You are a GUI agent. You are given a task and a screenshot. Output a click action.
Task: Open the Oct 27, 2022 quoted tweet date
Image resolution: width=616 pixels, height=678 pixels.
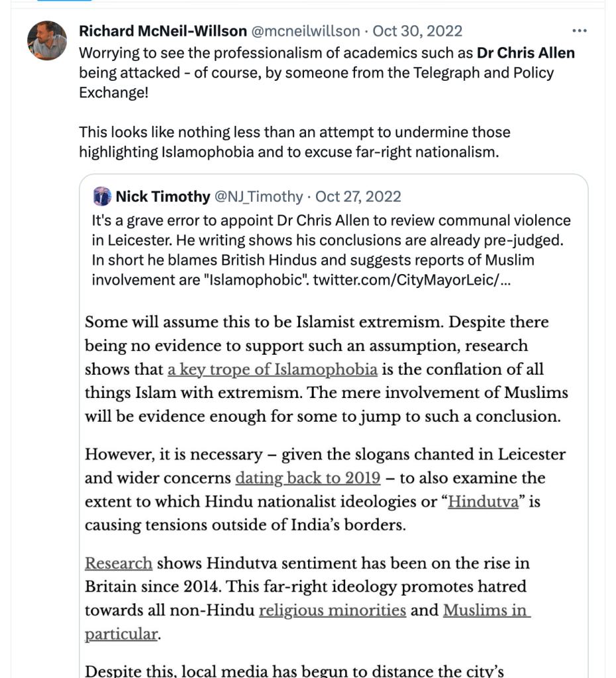(x=358, y=197)
